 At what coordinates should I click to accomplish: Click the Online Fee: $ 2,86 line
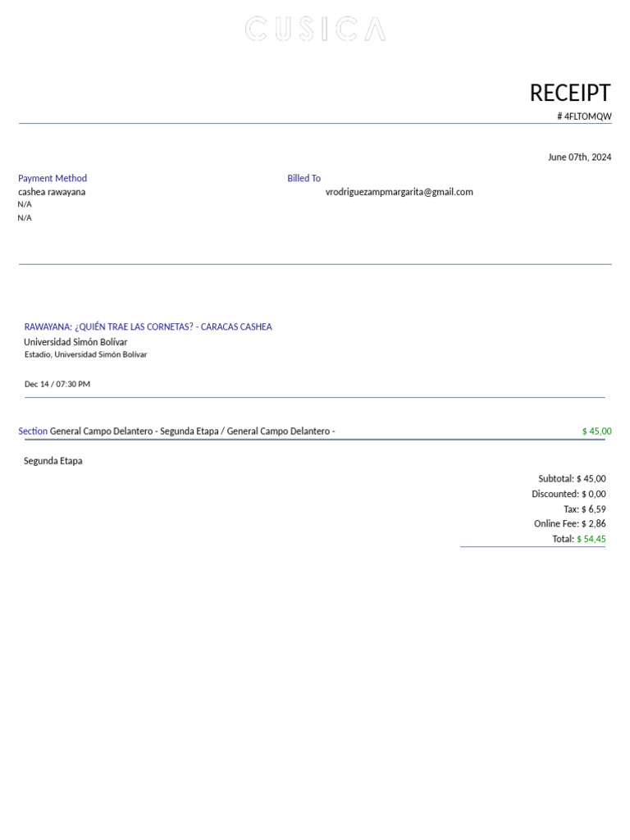(570, 523)
